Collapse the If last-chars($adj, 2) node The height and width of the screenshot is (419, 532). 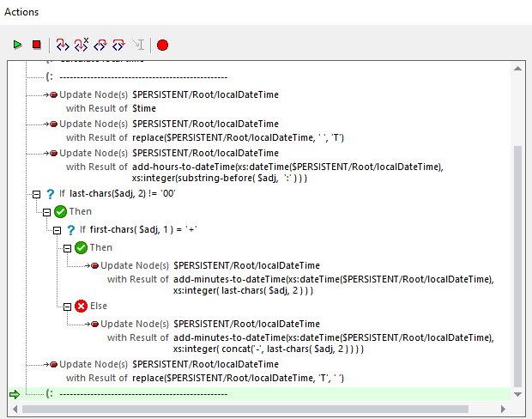36,195
